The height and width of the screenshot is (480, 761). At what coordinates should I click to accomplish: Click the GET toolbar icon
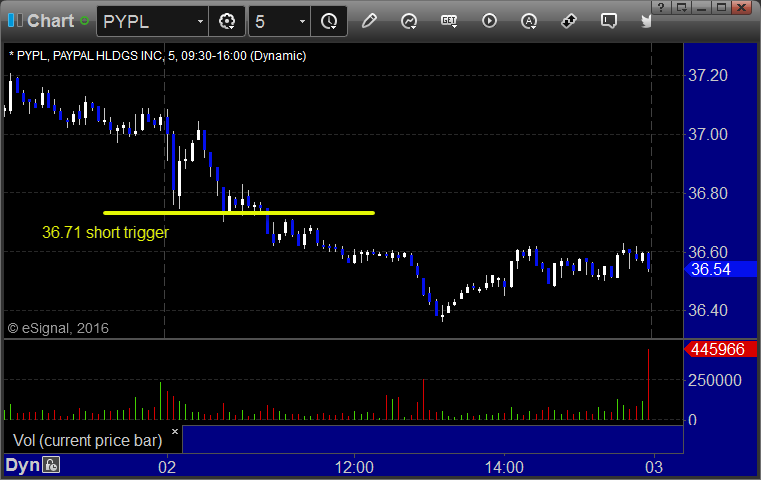(x=449, y=21)
